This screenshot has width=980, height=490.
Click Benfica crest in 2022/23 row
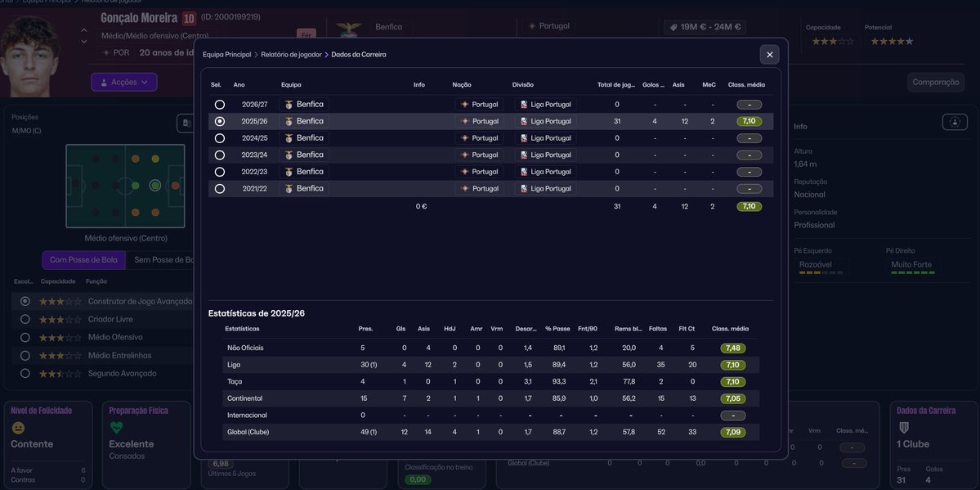(289, 172)
